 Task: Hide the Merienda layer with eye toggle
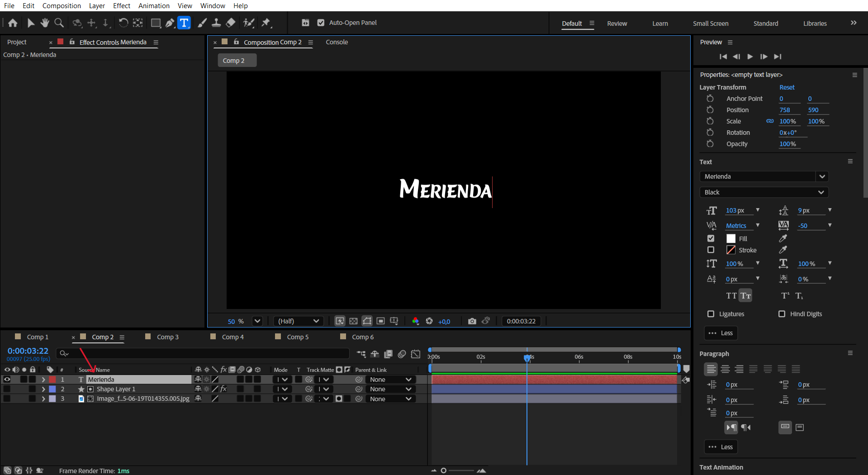pos(7,380)
